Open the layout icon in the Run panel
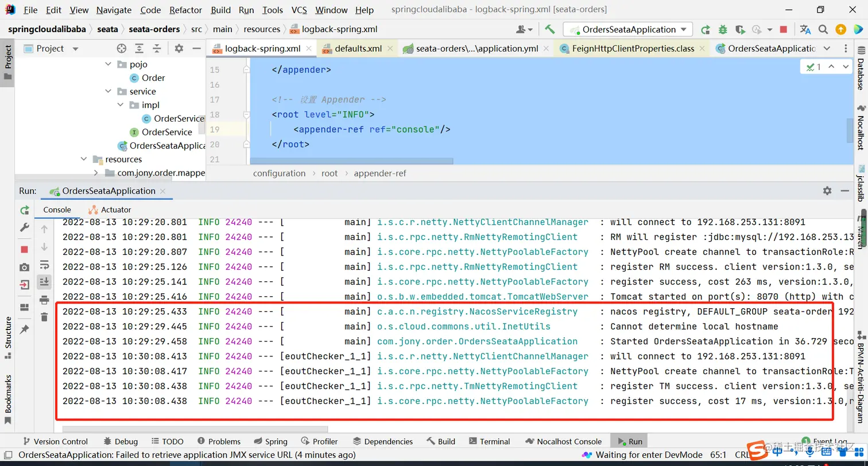Screen dimensions: 868x466 point(24,307)
